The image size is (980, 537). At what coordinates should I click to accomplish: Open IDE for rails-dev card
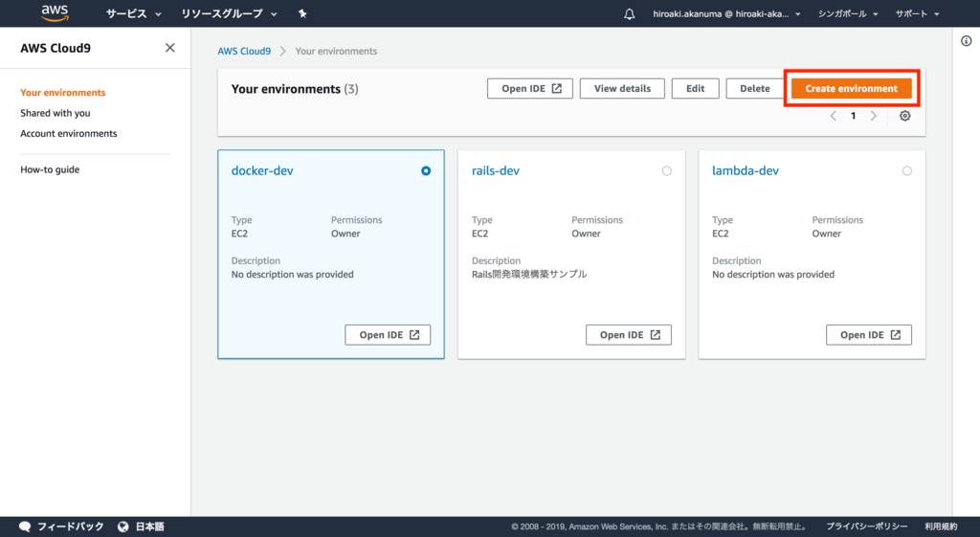[629, 335]
